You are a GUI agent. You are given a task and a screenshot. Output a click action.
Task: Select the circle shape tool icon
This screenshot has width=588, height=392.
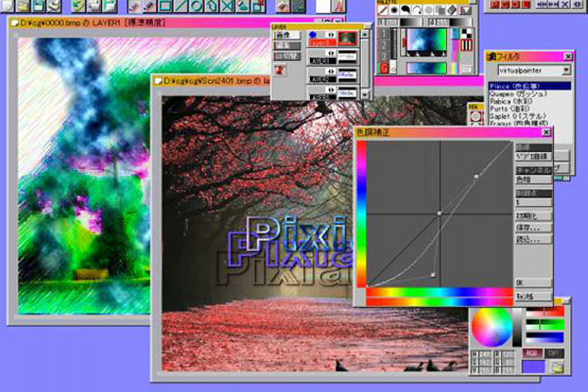(x=197, y=5)
